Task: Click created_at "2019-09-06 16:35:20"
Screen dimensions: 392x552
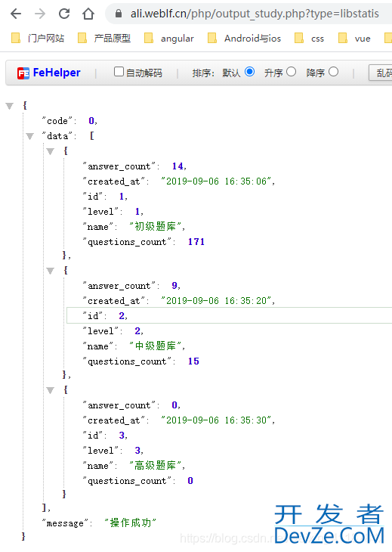Action: [x=216, y=301]
